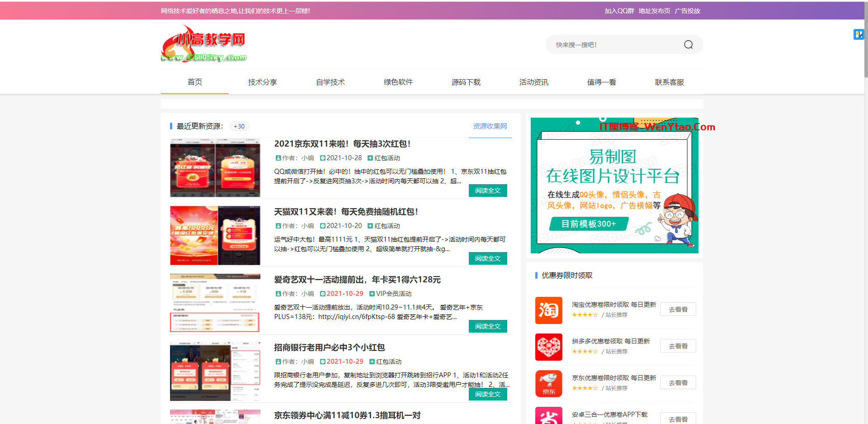Click 去看看 for Taobao coupons

[678, 310]
